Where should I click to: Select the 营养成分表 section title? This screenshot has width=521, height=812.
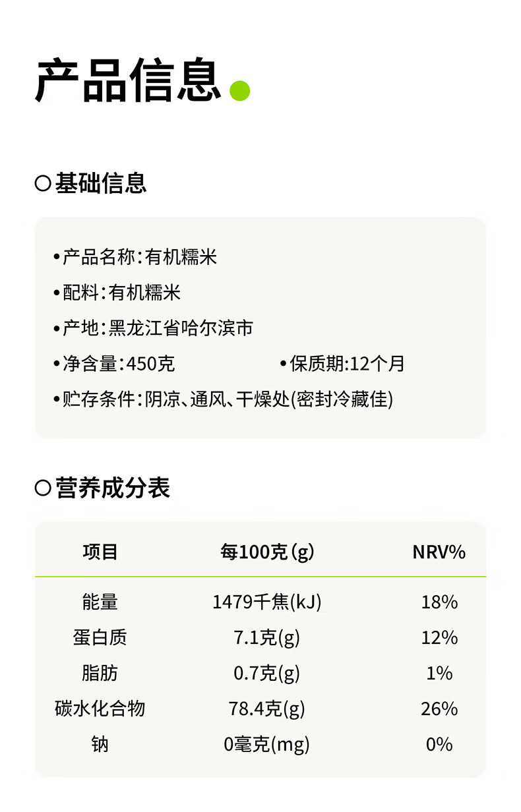[113, 488]
